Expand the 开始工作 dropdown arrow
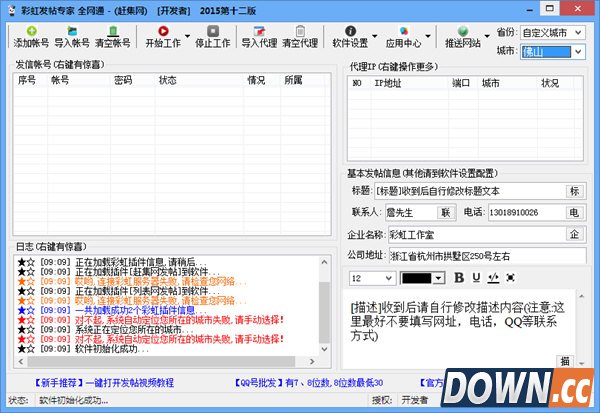The width and height of the screenshot is (600, 413). point(188,36)
